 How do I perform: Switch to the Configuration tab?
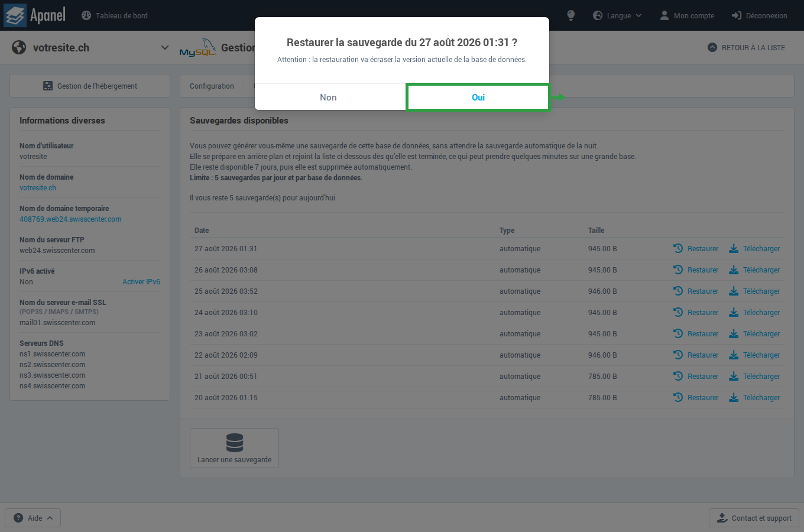212,86
